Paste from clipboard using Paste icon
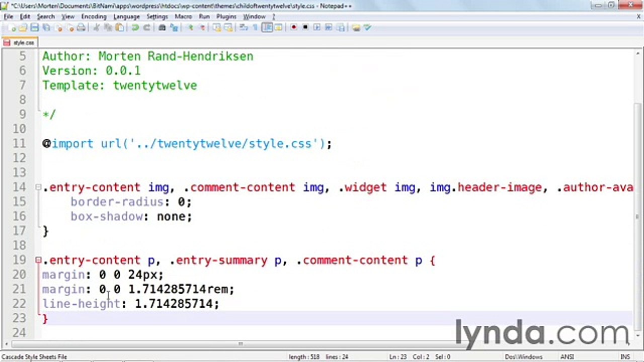 click(x=119, y=28)
